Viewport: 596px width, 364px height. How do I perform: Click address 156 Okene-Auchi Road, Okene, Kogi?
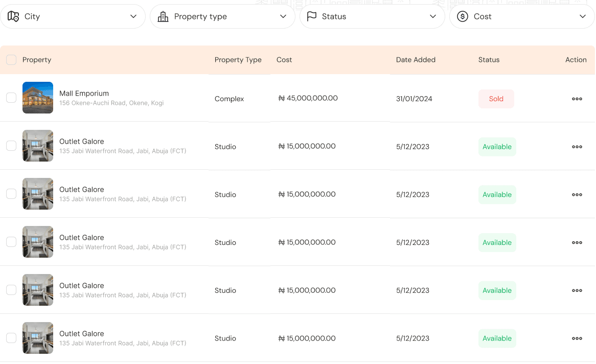tap(111, 103)
